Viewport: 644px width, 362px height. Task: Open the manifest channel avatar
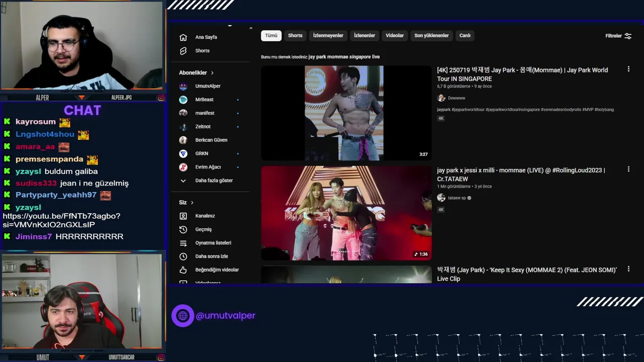183,113
